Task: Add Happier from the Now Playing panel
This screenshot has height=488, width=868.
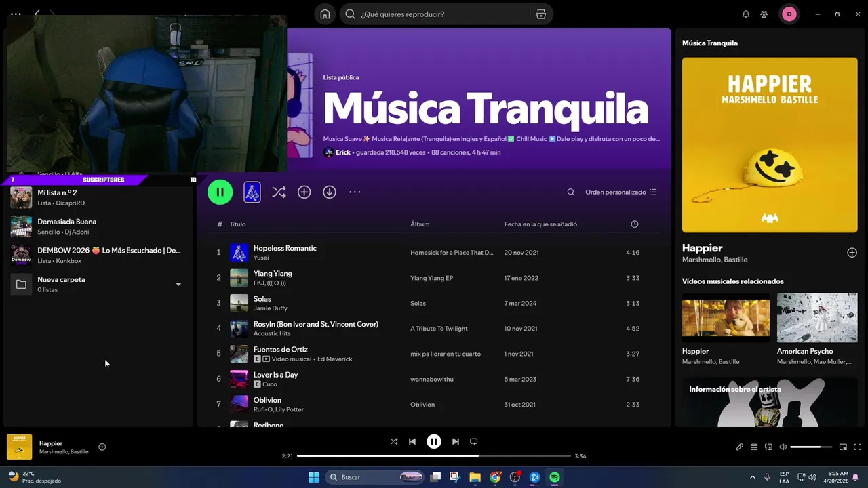Action: point(852,253)
